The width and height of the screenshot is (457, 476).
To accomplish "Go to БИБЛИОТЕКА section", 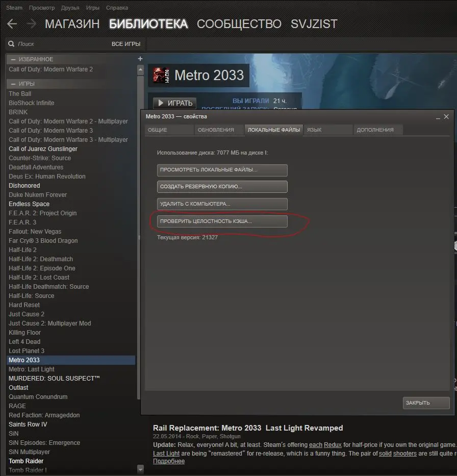I will (148, 23).
